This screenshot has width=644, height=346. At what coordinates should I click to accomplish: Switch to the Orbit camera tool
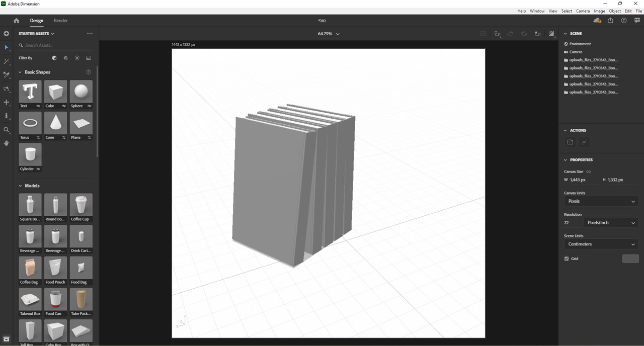click(x=7, y=89)
